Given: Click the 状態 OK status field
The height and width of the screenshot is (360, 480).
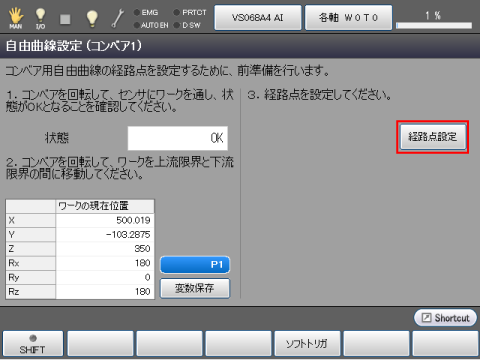Looking at the screenshot, I should 178,138.
